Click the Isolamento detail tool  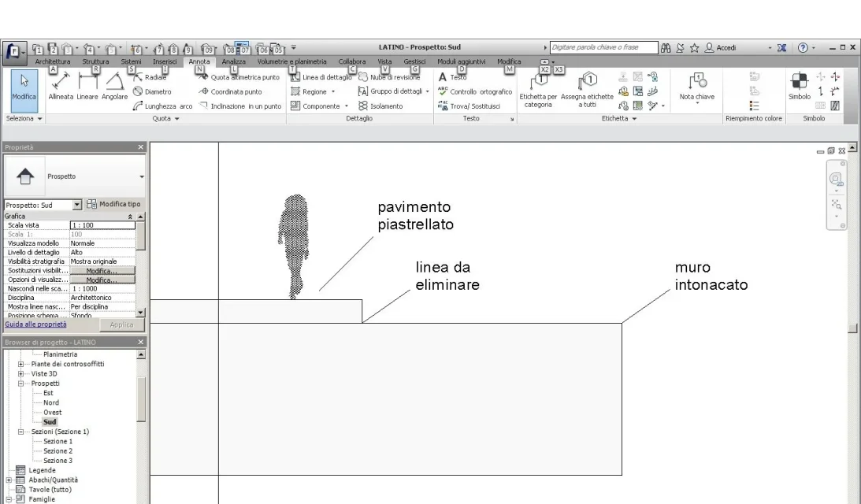click(380, 106)
